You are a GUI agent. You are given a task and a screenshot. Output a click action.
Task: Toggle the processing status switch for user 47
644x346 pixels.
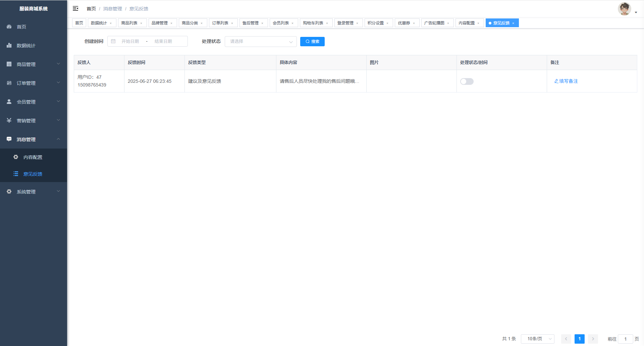pos(467,81)
